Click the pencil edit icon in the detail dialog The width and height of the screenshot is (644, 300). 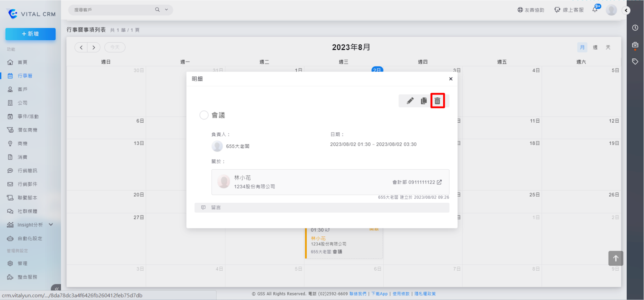tap(410, 101)
